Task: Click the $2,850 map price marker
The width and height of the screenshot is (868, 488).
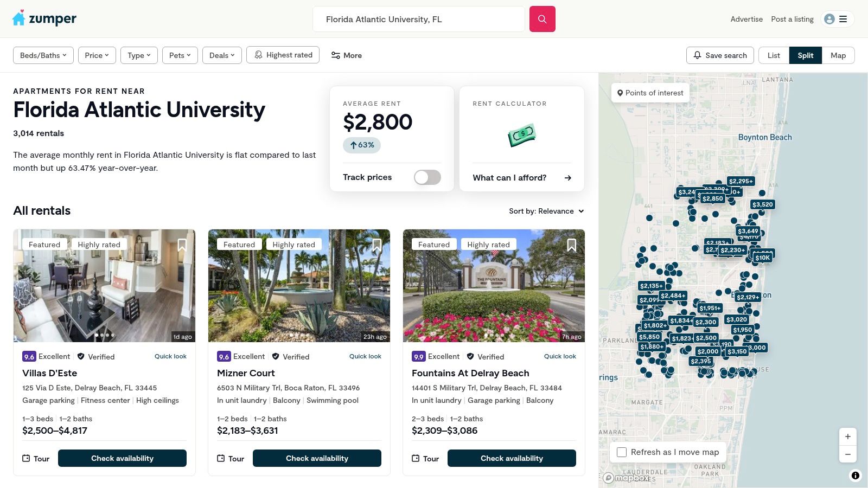Action: point(713,198)
